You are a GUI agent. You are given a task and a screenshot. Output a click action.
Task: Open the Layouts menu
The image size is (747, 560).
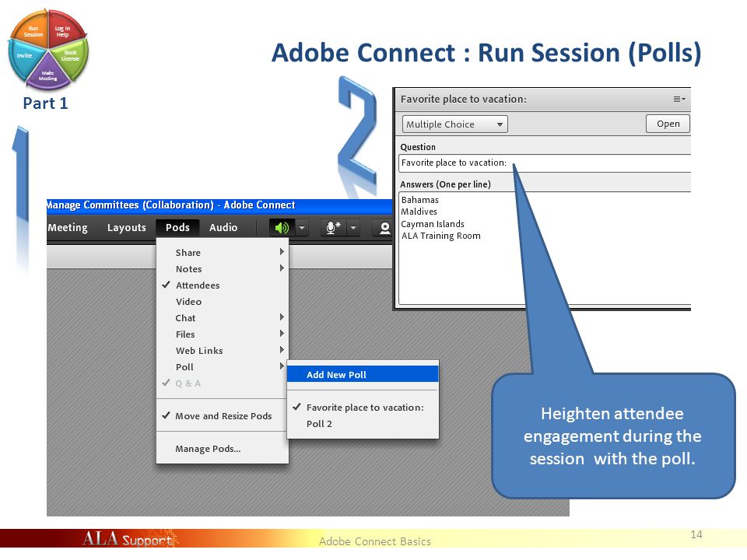[127, 228]
